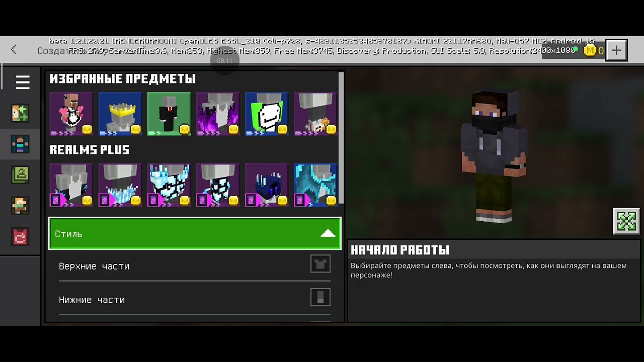Image resolution: width=644 pixels, height=362 pixels.
Task: Select the white and orange favorite item
Action: pos(315,114)
